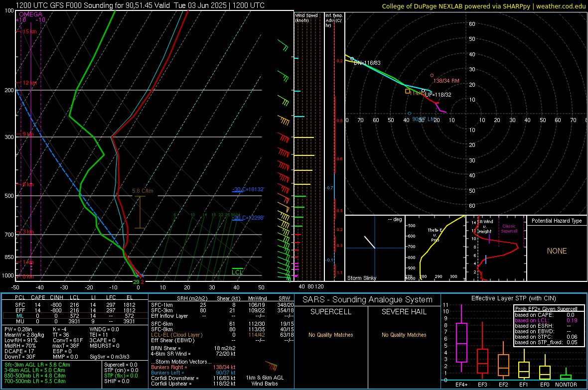Click the SHIP = 0.0 value

pos(117,381)
